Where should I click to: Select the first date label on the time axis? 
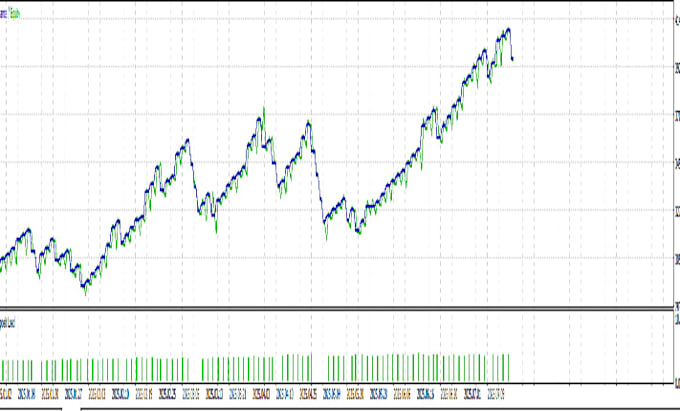click(x=6, y=394)
